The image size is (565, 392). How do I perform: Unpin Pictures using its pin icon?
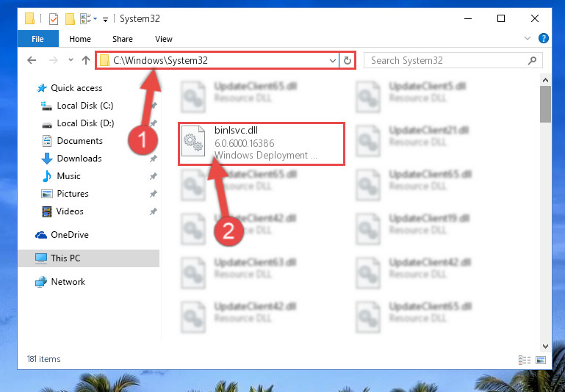pos(154,194)
